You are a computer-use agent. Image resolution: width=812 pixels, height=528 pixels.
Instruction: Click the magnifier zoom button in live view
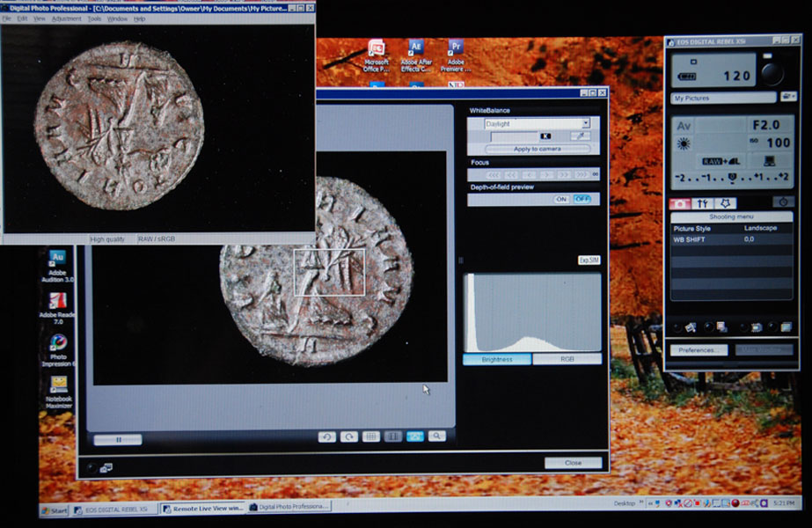(437, 436)
